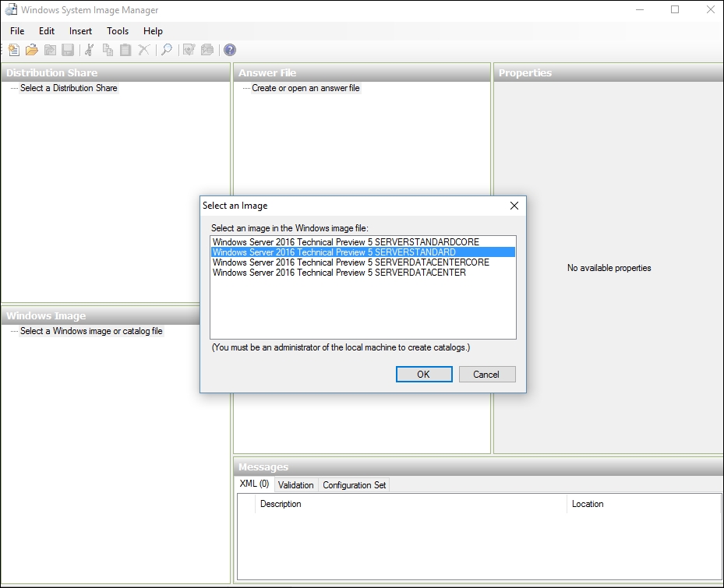Switch to the Validation tab

point(295,485)
